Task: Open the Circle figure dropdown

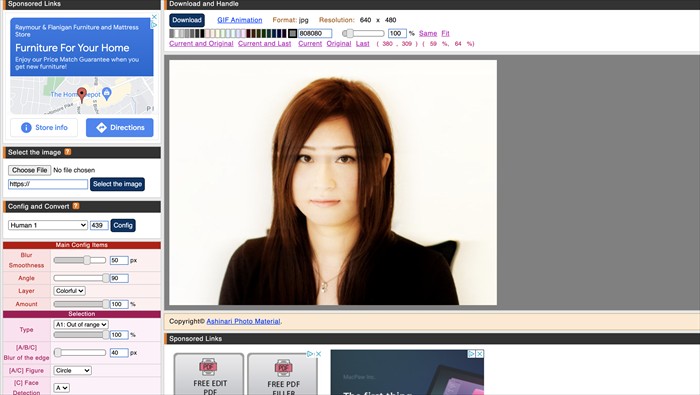Action: (x=72, y=370)
